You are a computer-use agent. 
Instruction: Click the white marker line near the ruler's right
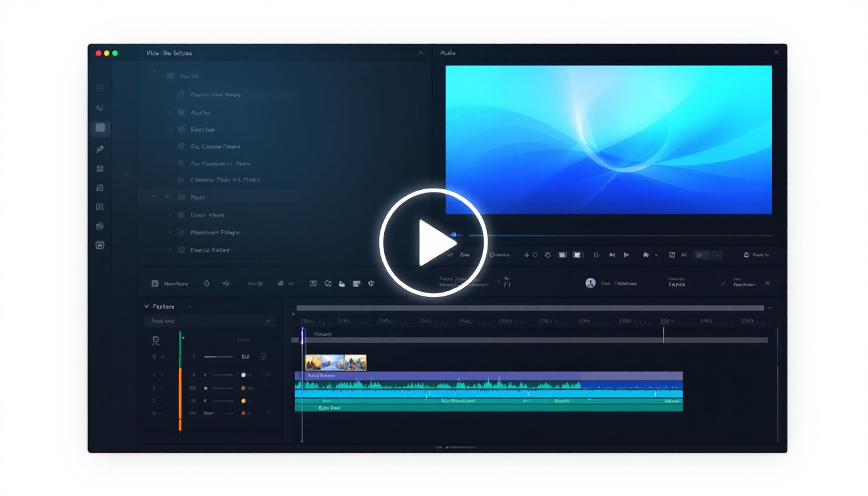(x=663, y=335)
